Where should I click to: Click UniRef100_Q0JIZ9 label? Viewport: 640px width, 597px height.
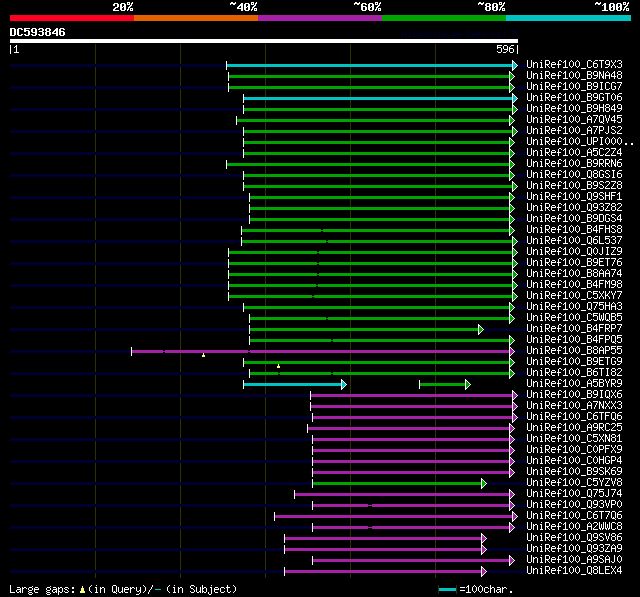click(x=574, y=252)
